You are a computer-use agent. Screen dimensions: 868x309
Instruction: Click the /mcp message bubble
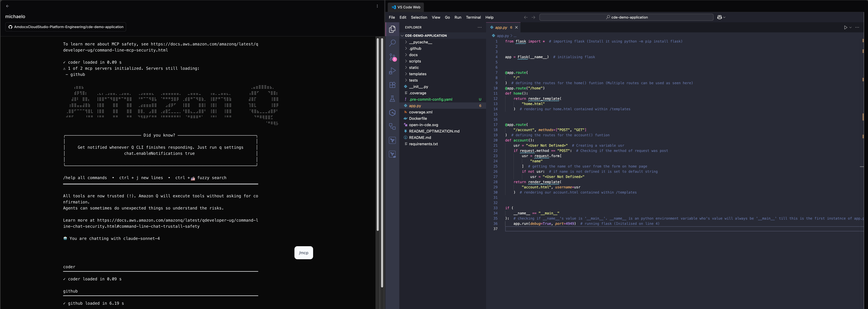coord(304,253)
